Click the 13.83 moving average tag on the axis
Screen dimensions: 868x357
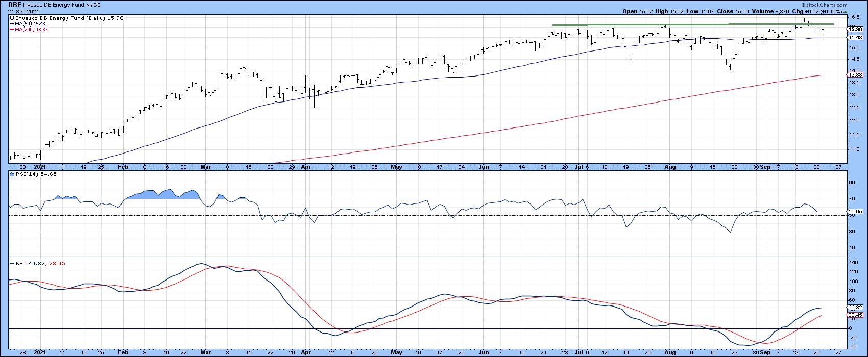point(855,75)
